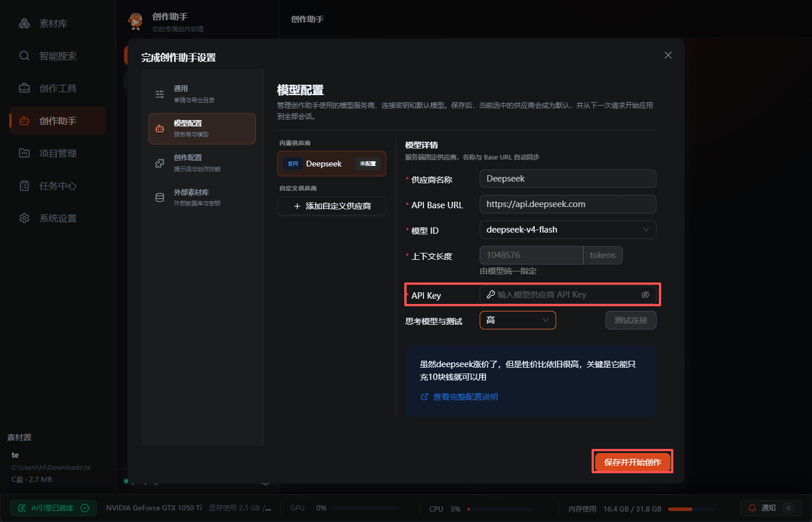Click the 通知 bell icon
This screenshot has width=812, height=522.
[x=752, y=508]
